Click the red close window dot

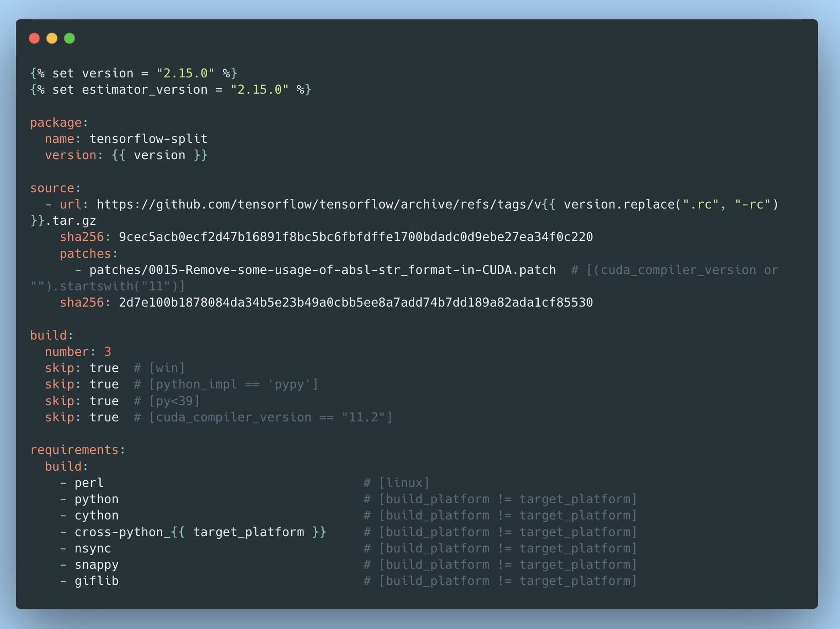click(x=34, y=39)
